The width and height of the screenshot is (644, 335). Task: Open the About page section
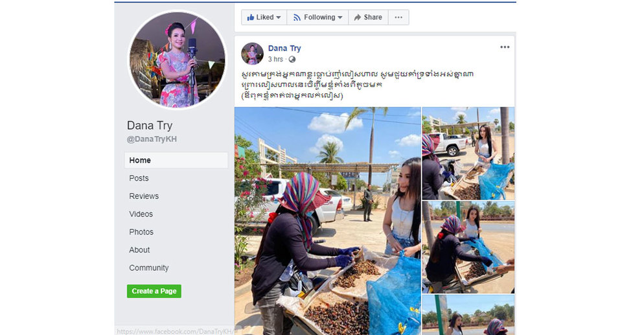pos(140,249)
